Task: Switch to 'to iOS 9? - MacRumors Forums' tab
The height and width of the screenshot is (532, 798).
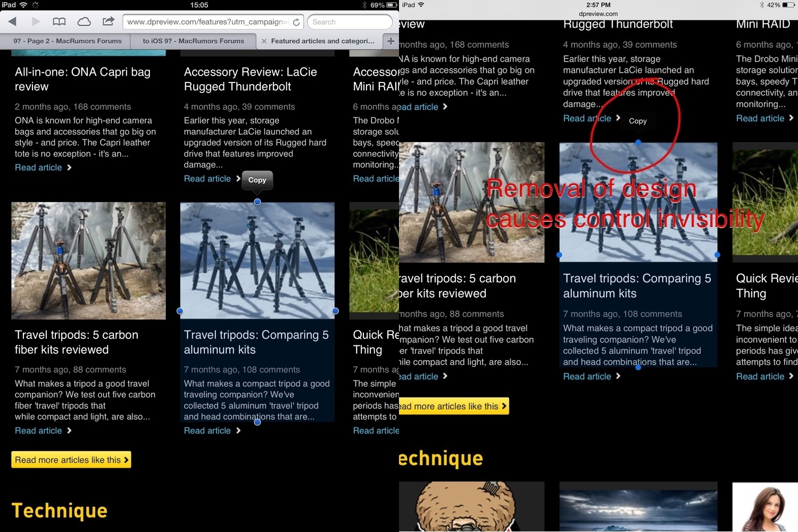Action: [193, 41]
